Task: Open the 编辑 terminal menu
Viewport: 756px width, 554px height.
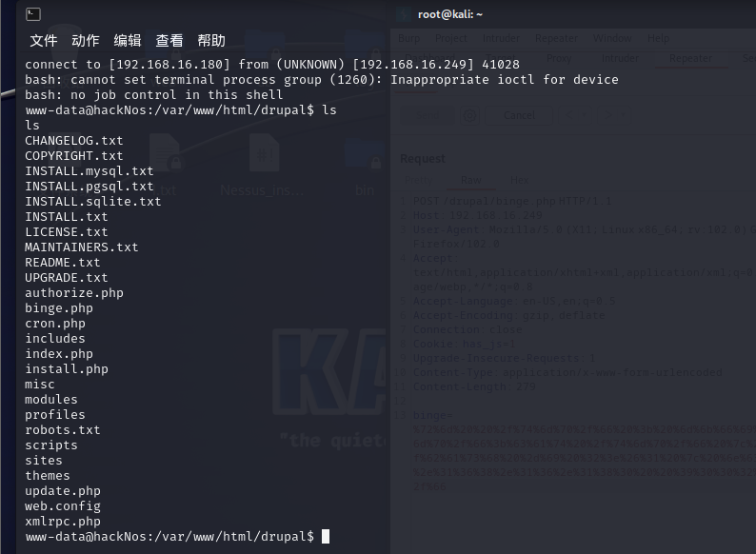Action: (x=128, y=41)
